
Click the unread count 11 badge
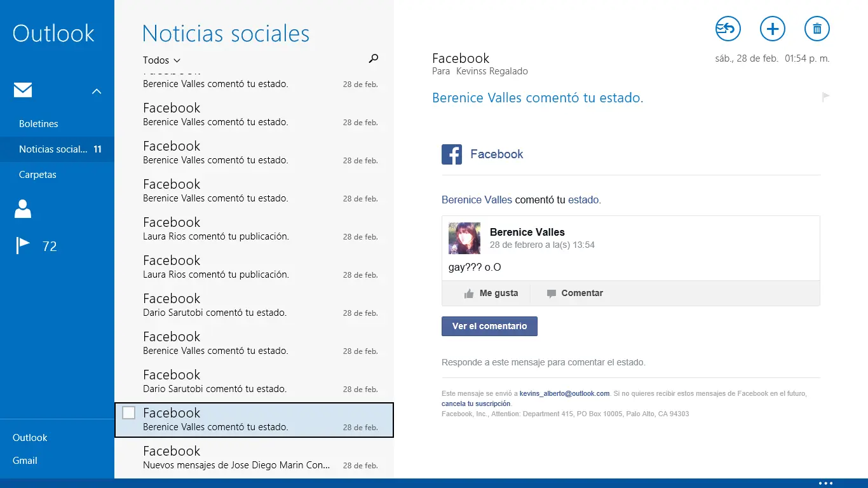coord(98,149)
